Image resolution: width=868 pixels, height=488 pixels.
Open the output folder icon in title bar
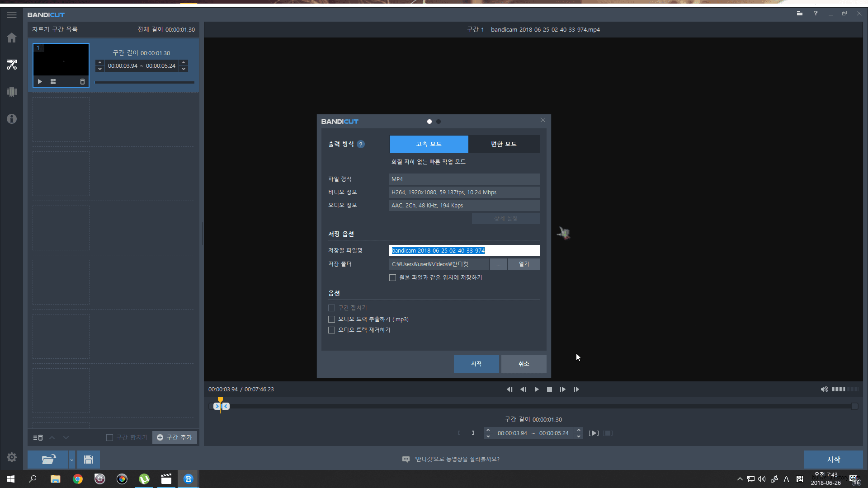[x=800, y=14]
